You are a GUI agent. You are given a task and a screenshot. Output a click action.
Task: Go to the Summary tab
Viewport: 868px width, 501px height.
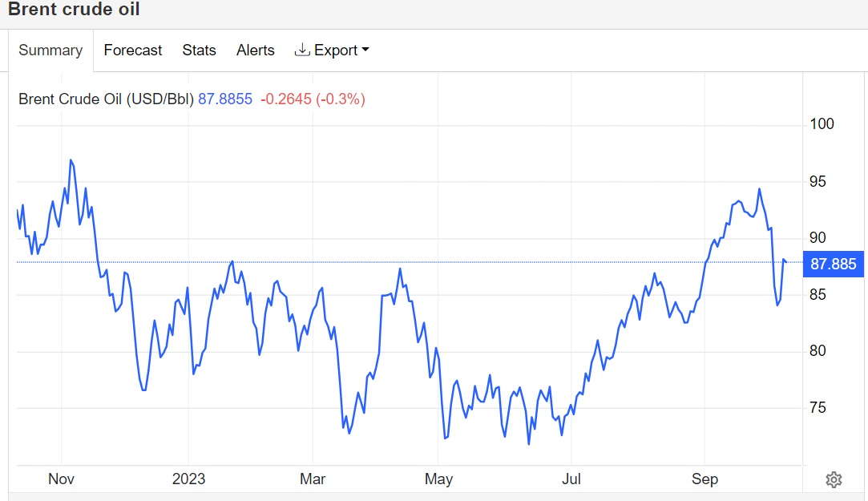50,50
